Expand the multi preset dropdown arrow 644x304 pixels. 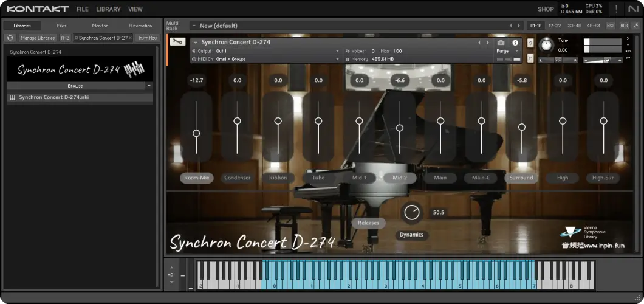pyautogui.click(x=193, y=26)
